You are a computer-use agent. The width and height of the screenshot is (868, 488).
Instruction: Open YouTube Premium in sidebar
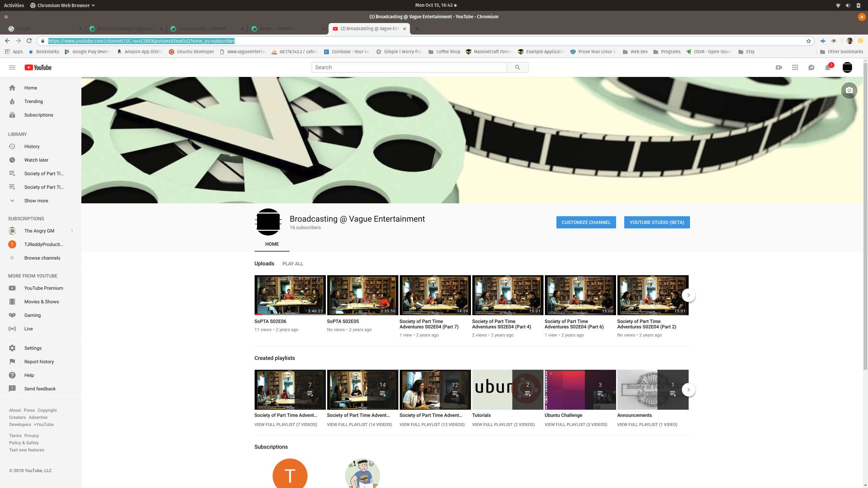(x=41, y=288)
